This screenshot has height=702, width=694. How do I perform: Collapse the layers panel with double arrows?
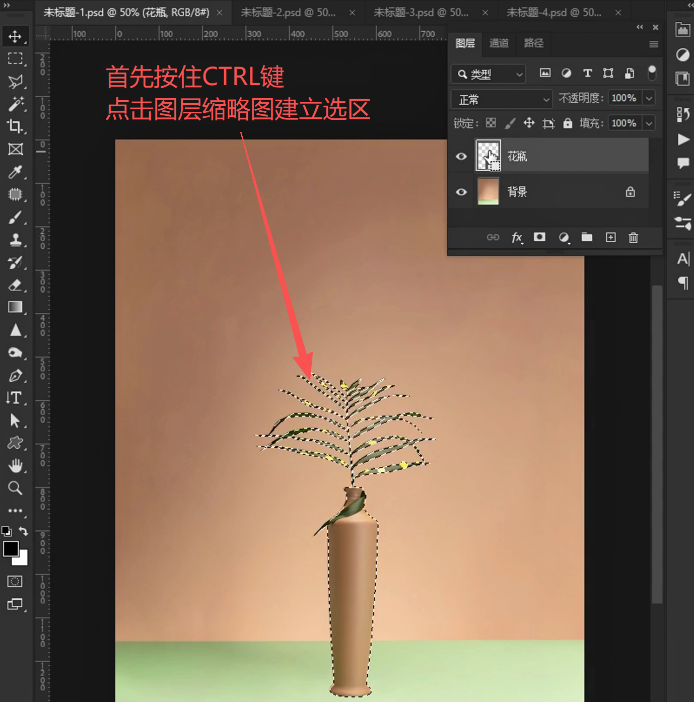[x=640, y=27]
